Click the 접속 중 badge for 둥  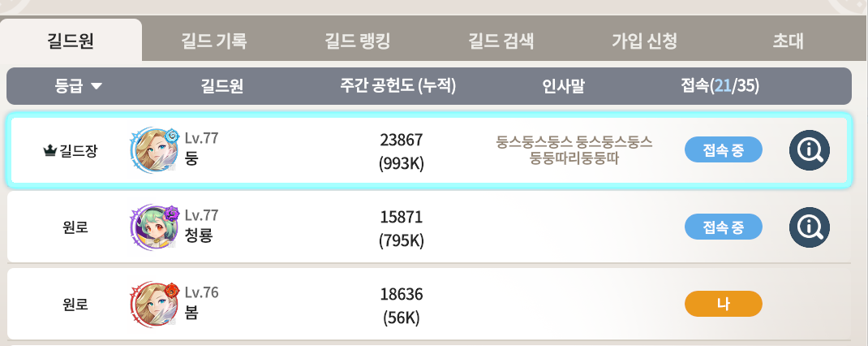pos(724,149)
